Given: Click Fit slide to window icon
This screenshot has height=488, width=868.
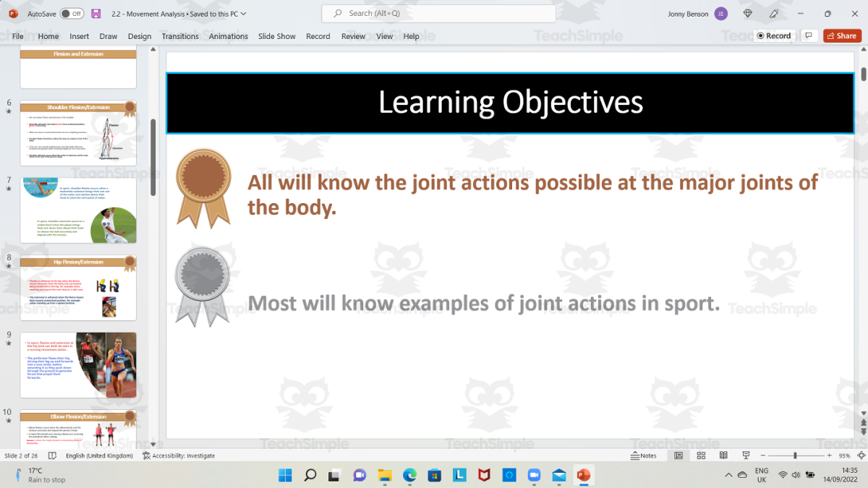Looking at the screenshot, I should 860,456.
